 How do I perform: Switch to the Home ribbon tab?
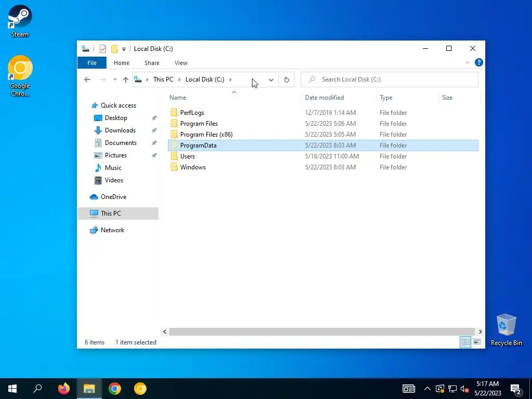point(122,63)
